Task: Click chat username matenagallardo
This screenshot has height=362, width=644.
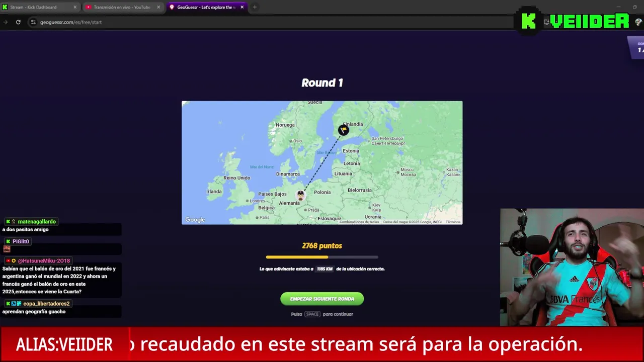Action: (x=36, y=222)
